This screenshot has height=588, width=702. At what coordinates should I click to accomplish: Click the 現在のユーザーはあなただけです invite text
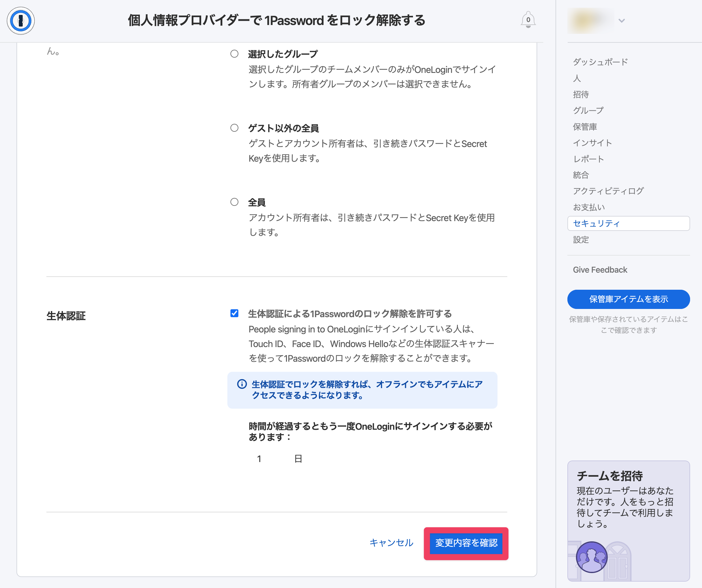tap(625, 507)
